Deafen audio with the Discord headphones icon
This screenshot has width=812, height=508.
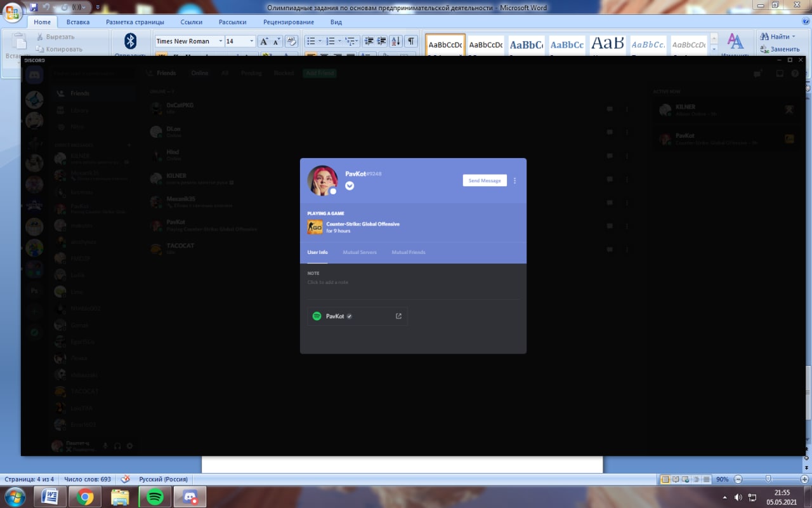(x=117, y=446)
